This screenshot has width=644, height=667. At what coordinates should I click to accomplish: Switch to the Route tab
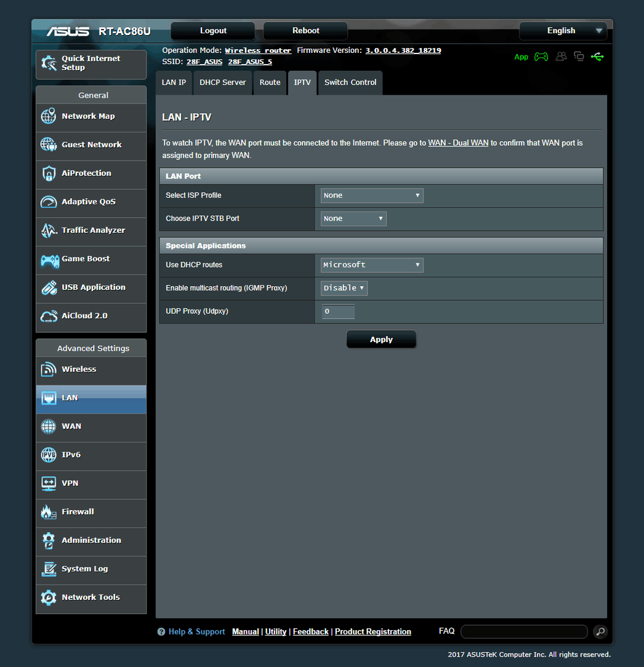270,82
